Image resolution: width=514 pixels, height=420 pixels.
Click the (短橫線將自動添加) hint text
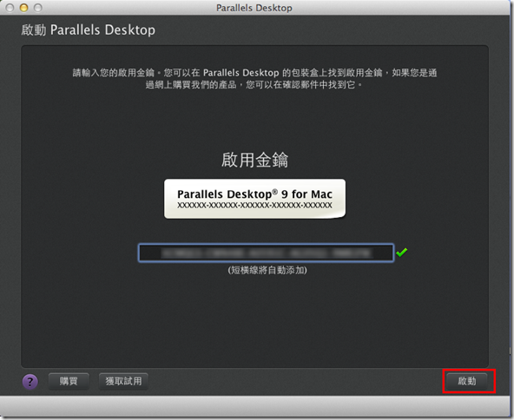coord(267,270)
